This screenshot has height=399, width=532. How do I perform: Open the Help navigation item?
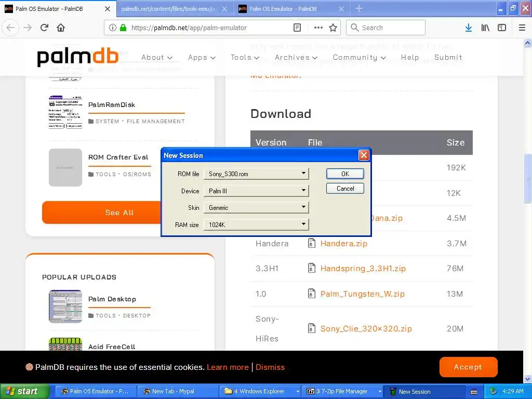[410, 57]
